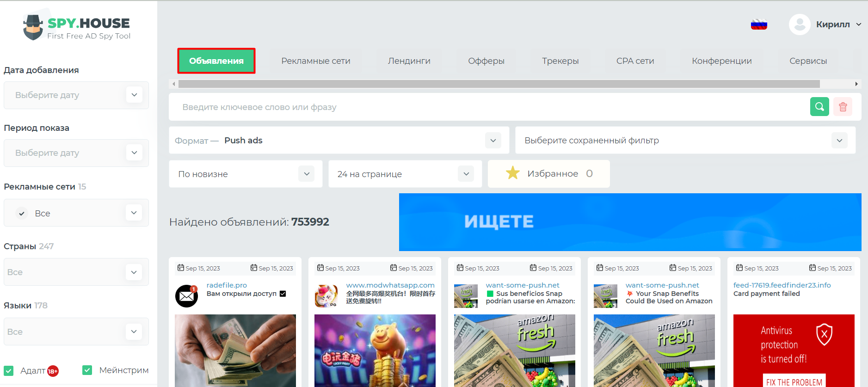This screenshot has width=868, height=387.
Task: Click left arrow of tabs scrollbar
Action: pos(173,84)
